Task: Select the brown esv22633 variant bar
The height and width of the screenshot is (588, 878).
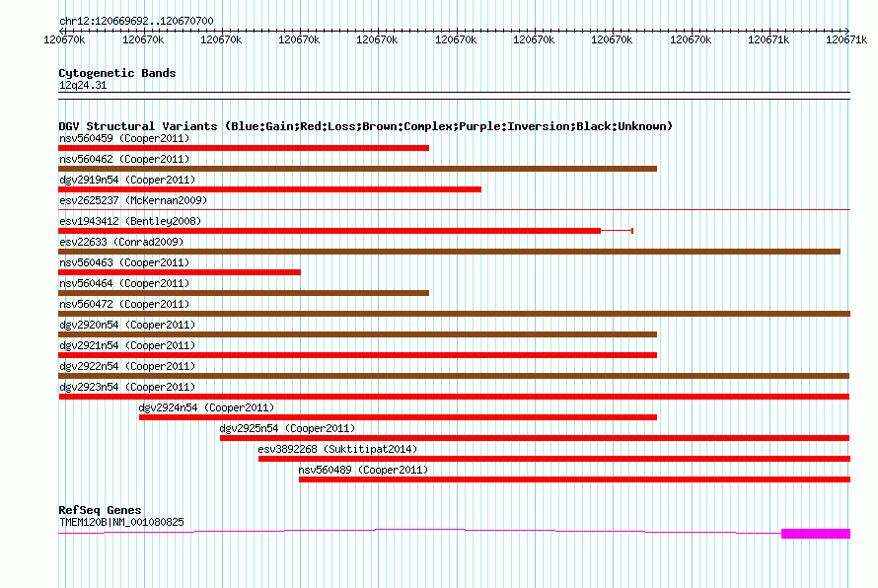Action: tap(449, 252)
